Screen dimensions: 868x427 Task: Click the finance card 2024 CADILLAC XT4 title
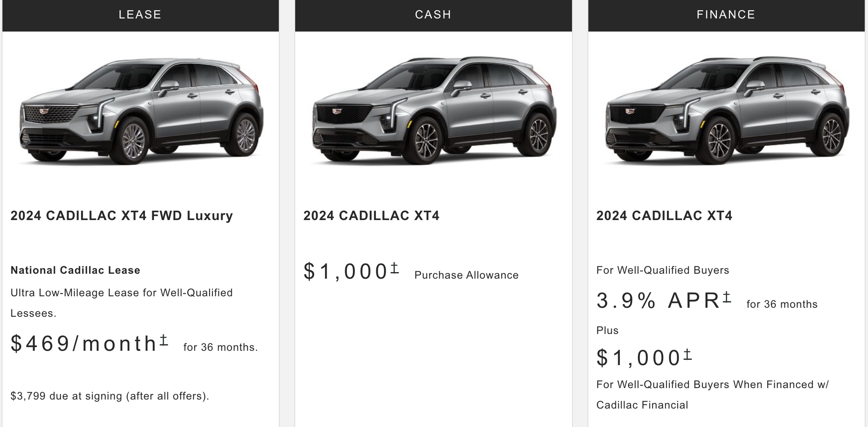(664, 216)
